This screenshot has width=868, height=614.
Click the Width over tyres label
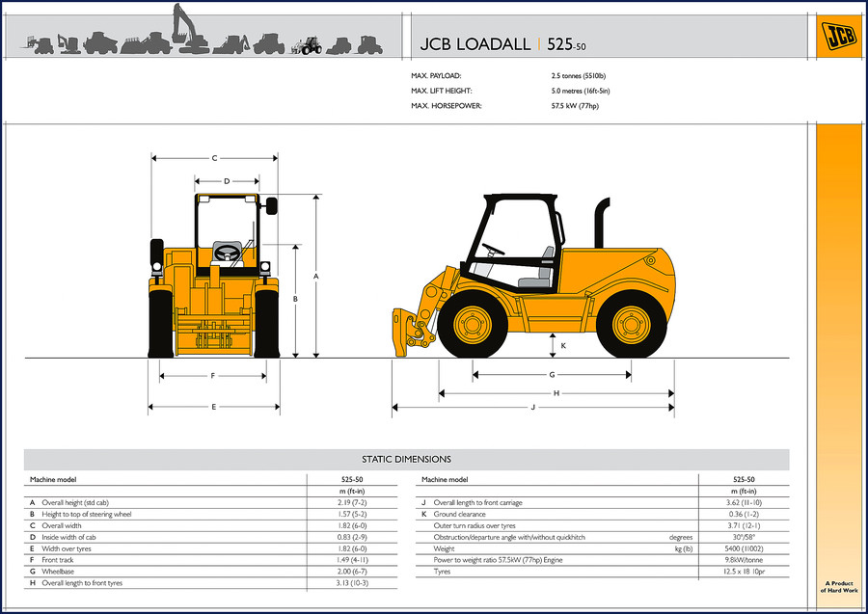click(67, 548)
